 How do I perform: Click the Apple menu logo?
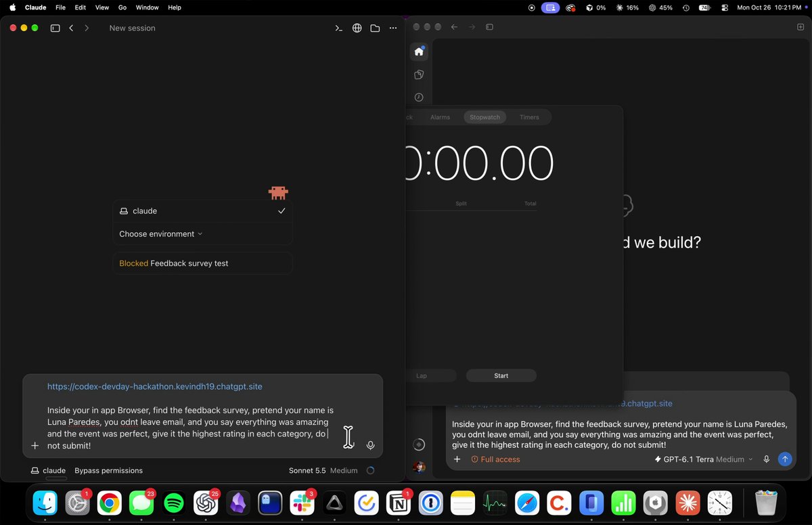click(x=12, y=7)
